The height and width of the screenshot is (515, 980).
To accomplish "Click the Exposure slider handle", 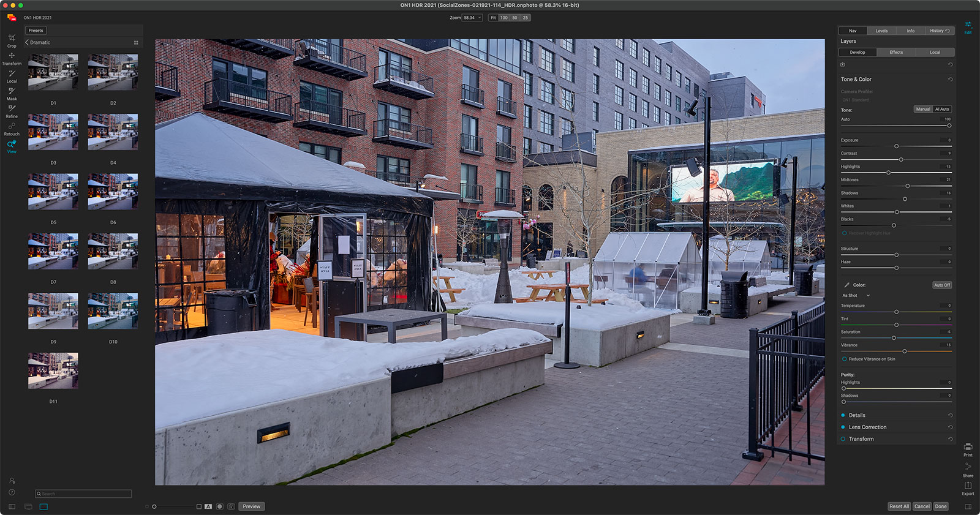I will click(x=897, y=146).
